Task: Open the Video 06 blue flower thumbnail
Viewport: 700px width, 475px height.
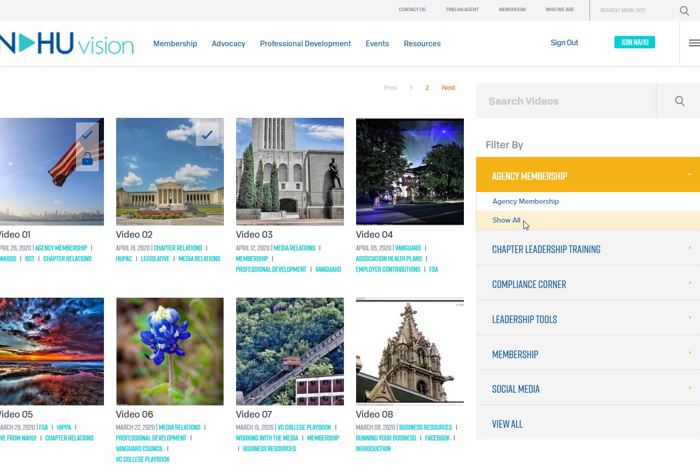Action: (170, 352)
